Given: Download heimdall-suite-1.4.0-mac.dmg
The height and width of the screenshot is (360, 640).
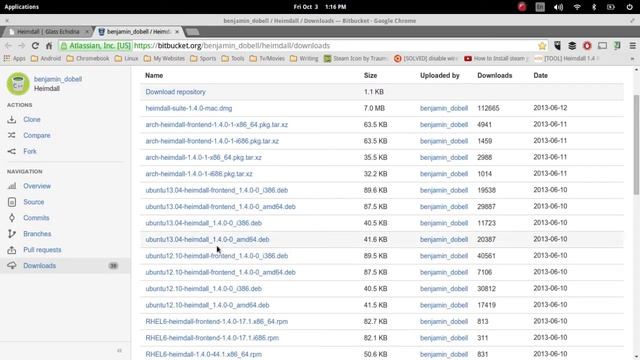Looking at the screenshot, I should (x=189, y=108).
